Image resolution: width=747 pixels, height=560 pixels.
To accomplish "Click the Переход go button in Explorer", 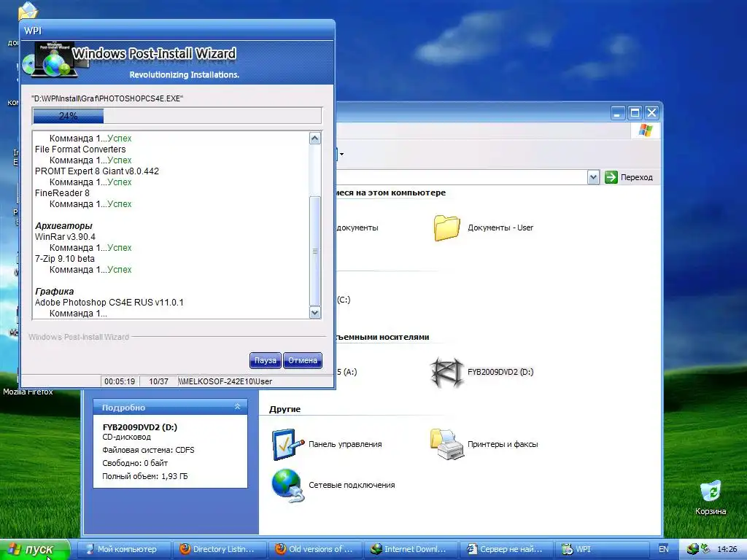I will (629, 177).
